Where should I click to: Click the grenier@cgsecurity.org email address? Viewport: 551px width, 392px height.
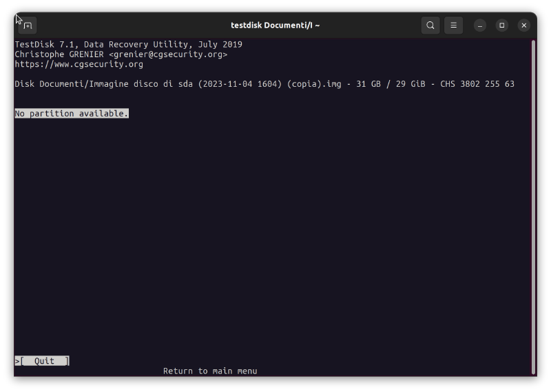click(167, 54)
